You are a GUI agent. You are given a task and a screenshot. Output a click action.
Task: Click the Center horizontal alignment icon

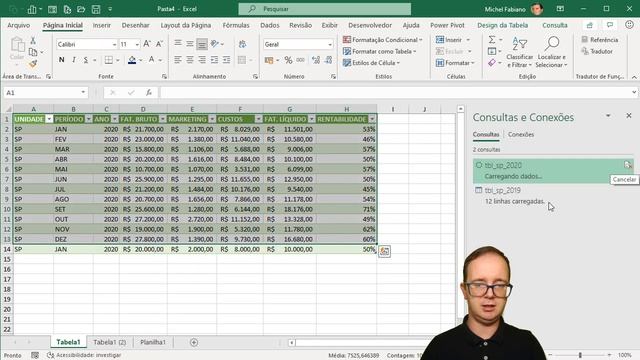[190, 60]
